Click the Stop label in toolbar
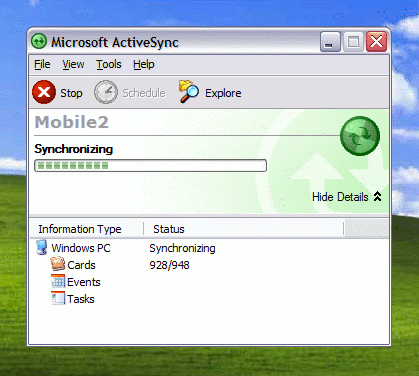The width and height of the screenshot is (419, 376). click(x=71, y=93)
